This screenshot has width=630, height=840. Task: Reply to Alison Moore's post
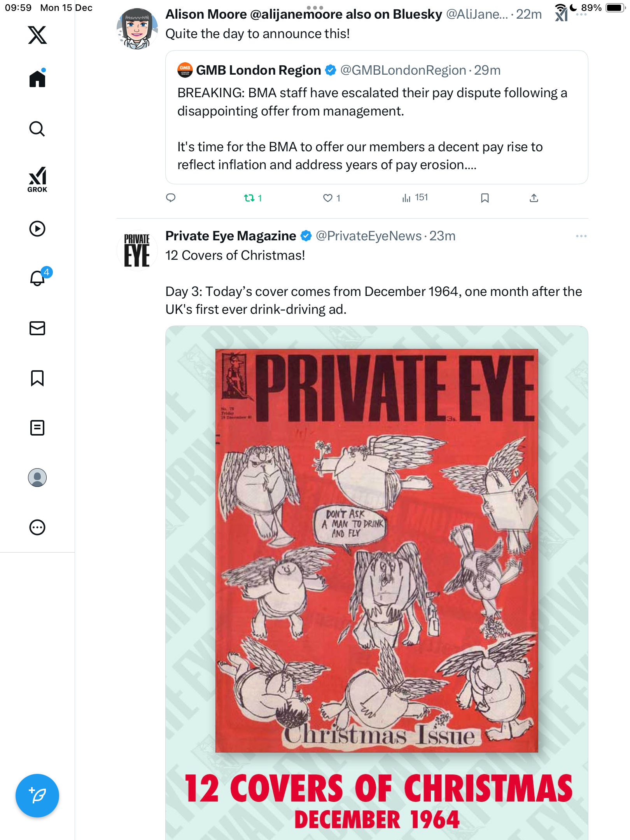(x=171, y=198)
